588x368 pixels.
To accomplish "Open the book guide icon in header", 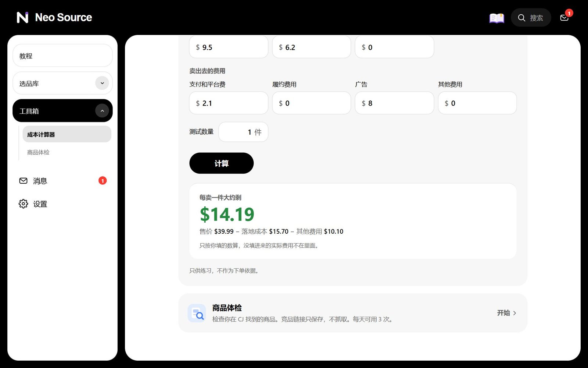I will pyautogui.click(x=496, y=18).
